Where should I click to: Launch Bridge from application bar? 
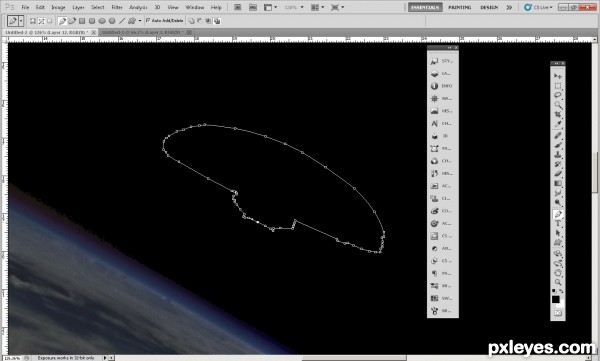click(237, 7)
